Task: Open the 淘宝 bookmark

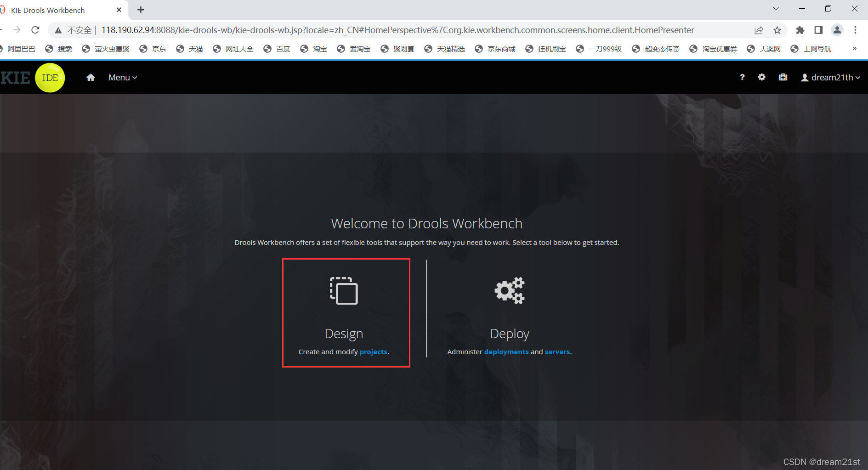Action: pyautogui.click(x=314, y=49)
